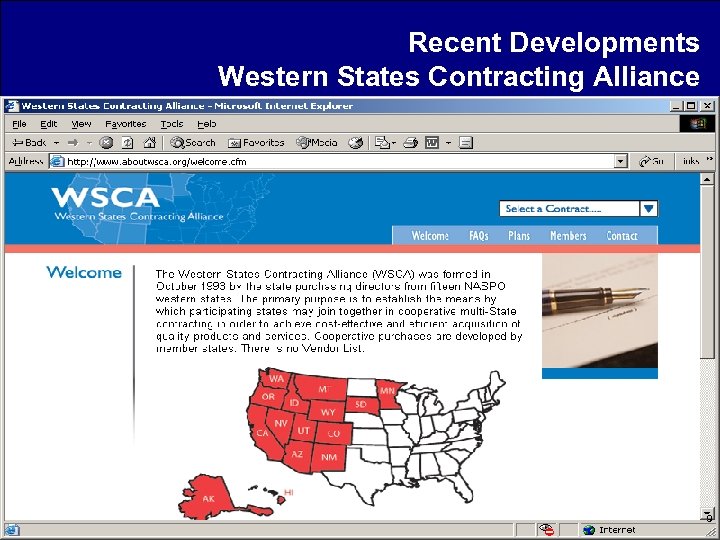This screenshot has width=720, height=540.
Task: Open the View menu
Action: click(81, 124)
